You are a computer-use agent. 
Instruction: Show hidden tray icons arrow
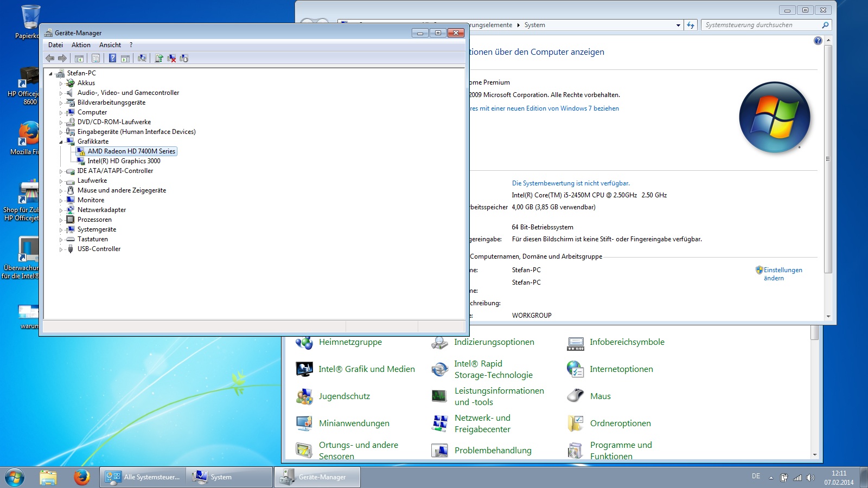[771, 478]
